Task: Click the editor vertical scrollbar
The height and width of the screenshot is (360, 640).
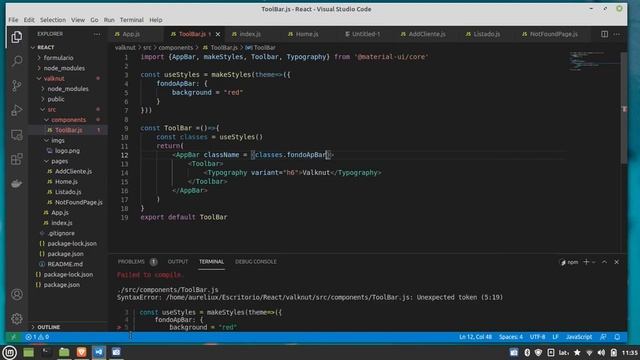Action: click(x=624, y=108)
